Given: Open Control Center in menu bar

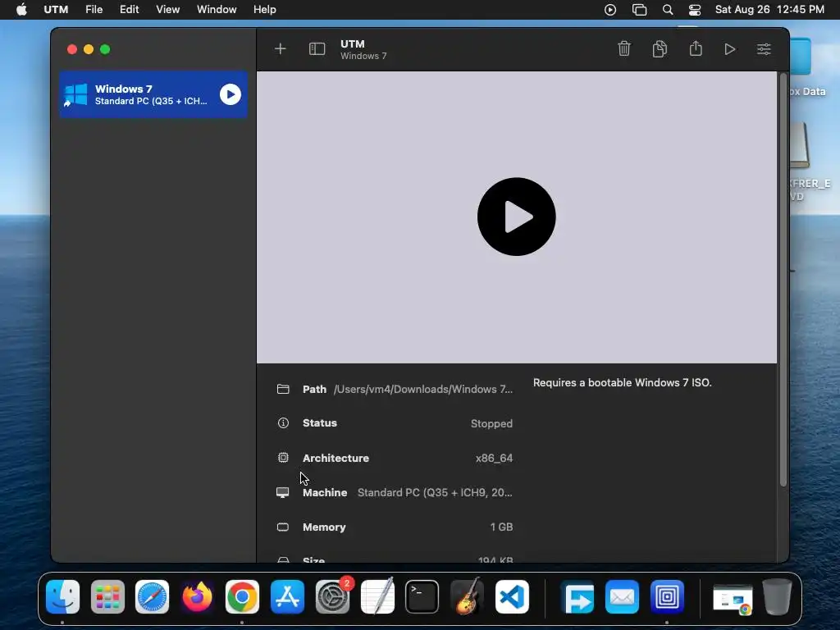Looking at the screenshot, I should point(695,10).
